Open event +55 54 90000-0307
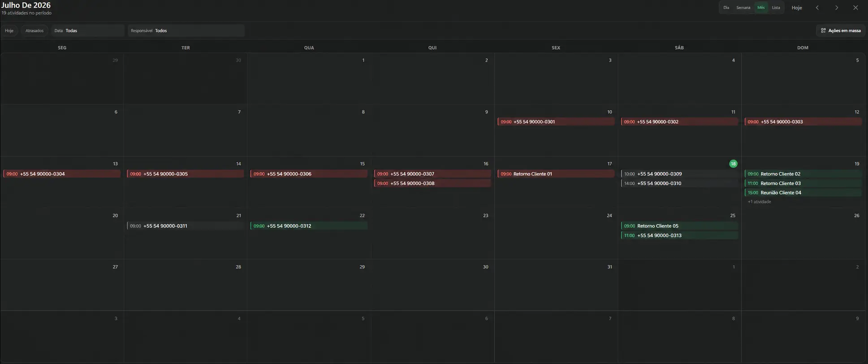Screen dimensions: 868x364 point(432,173)
